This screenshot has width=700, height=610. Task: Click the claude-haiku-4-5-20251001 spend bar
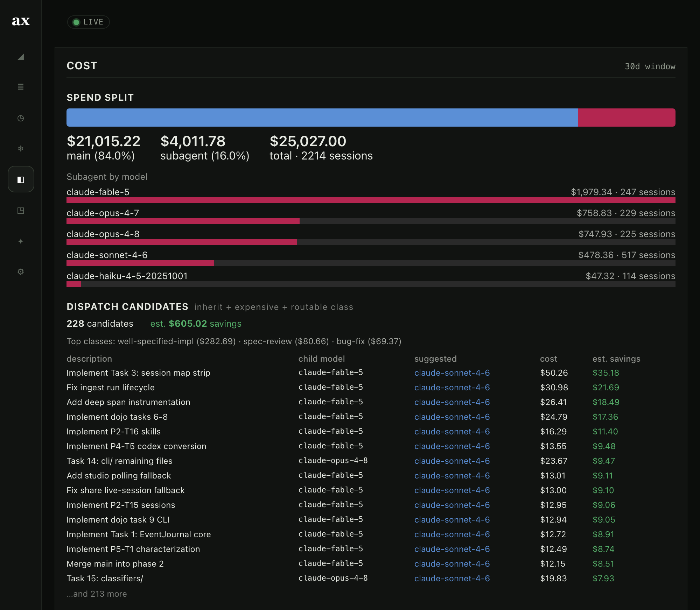(x=371, y=284)
